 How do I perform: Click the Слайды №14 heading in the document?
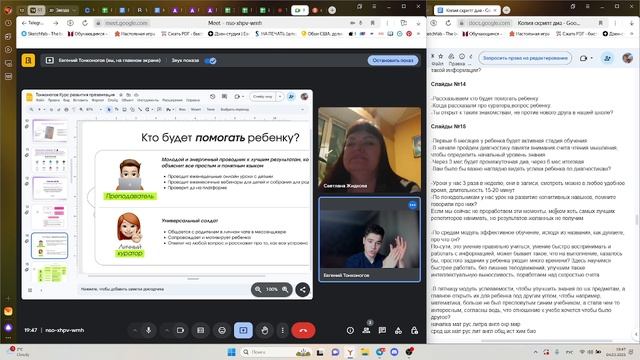(448, 84)
